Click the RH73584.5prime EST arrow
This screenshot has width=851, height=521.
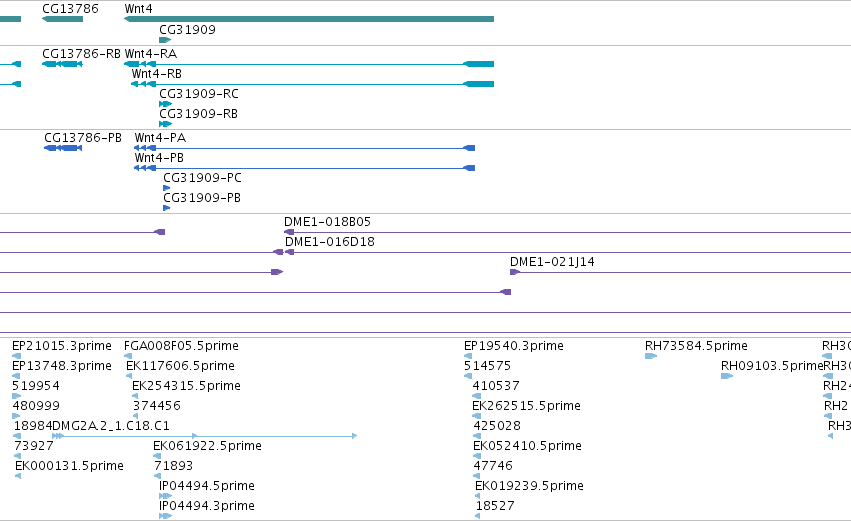pos(651,356)
